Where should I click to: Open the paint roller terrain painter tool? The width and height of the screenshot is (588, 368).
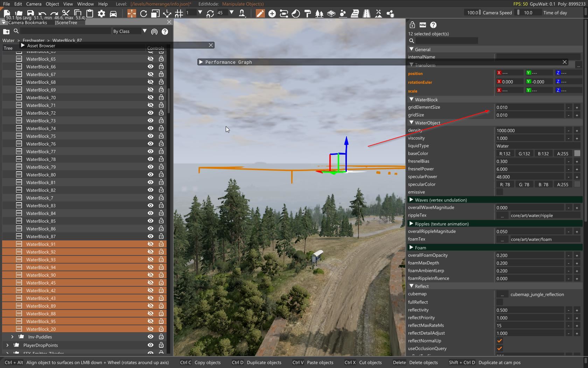point(308,13)
